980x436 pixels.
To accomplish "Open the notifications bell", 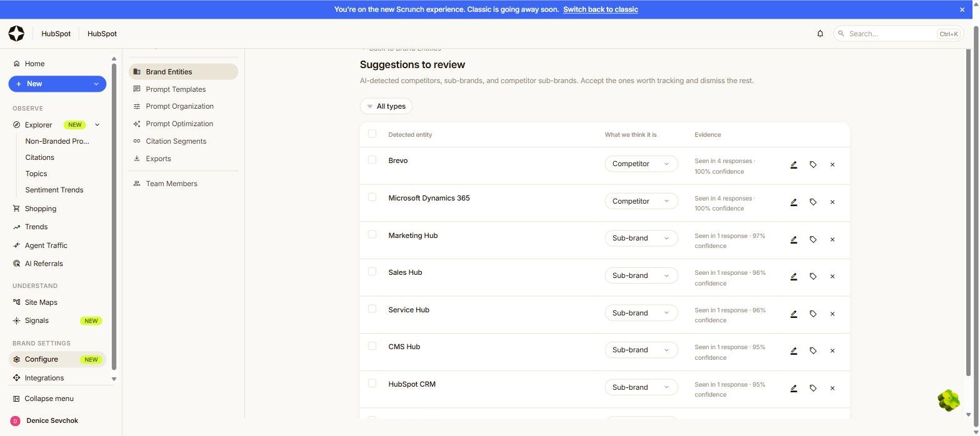I will (820, 34).
